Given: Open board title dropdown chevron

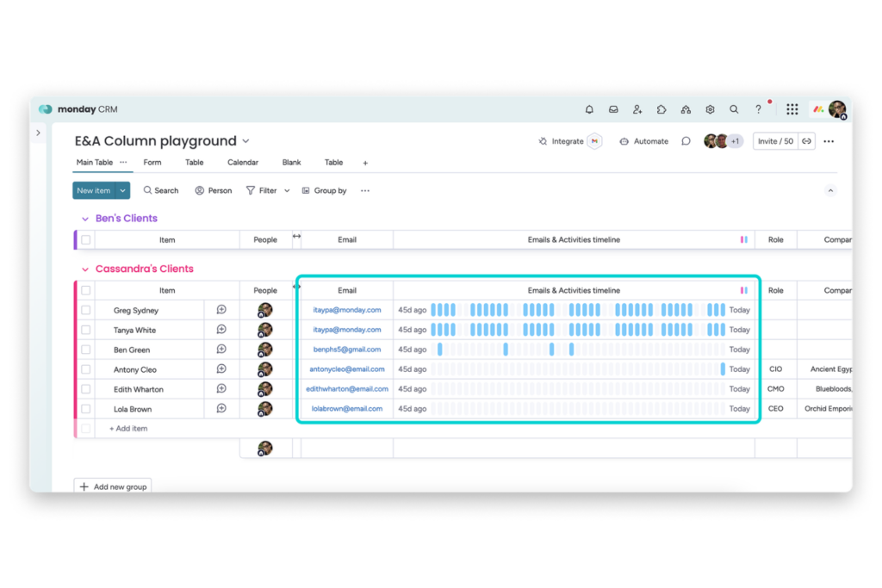Looking at the screenshot, I should [245, 141].
